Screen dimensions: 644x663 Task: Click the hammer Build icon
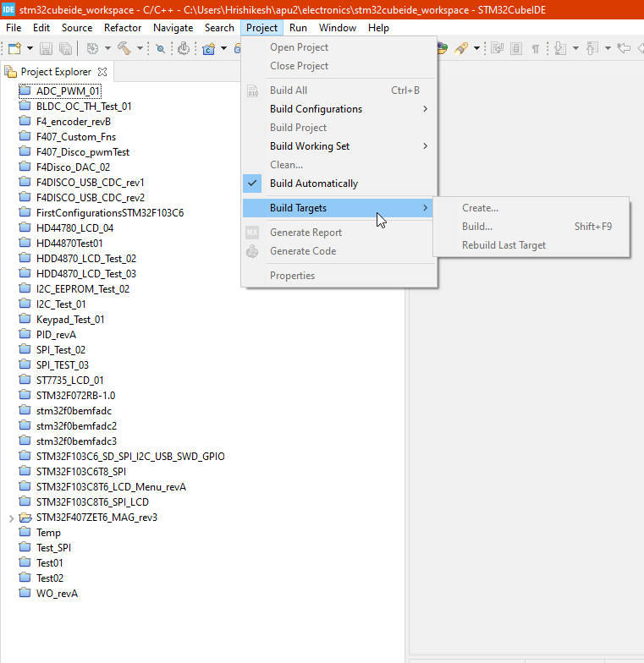click(124, 49)
